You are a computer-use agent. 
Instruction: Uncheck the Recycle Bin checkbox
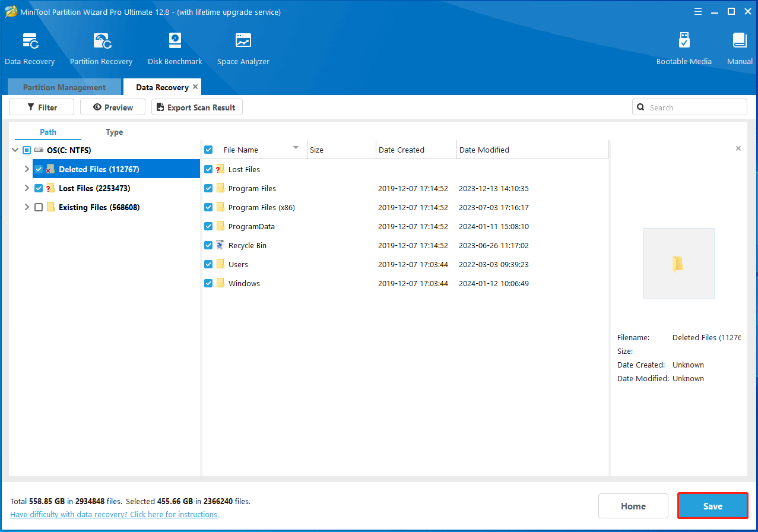(x=208, y=245)
